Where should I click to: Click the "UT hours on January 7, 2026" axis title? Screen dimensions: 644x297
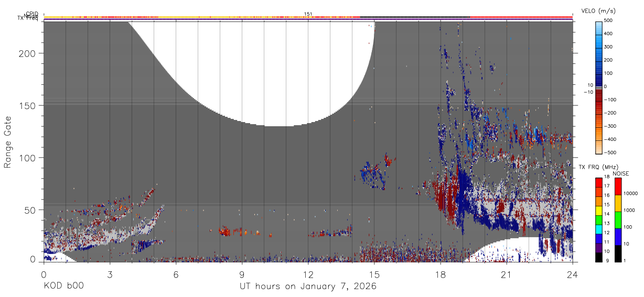pos(308,287)
